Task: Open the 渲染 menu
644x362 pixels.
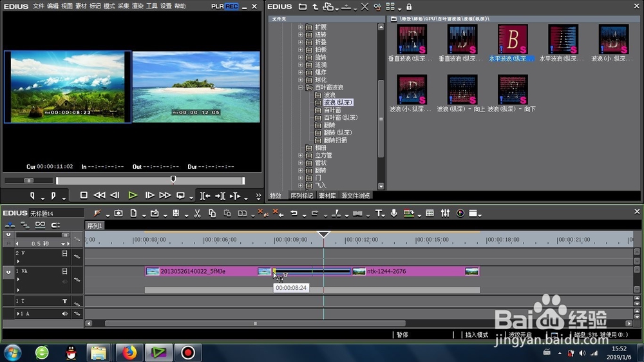Action: 138,6
